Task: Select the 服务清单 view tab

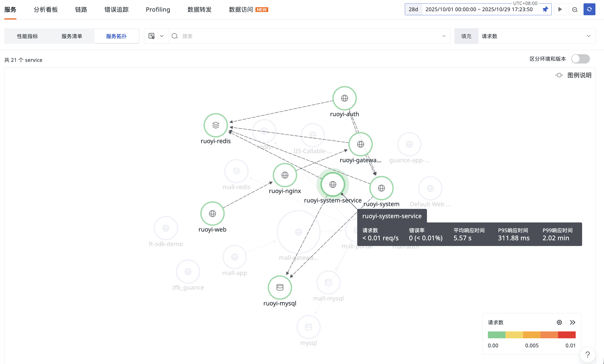Action: [x=72, y=36]
